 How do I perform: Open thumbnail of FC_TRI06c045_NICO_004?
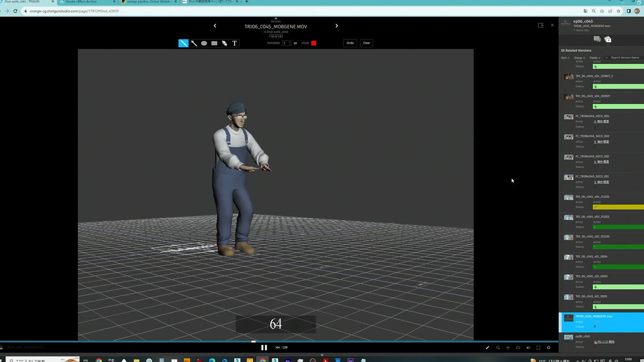coord(568,117)
